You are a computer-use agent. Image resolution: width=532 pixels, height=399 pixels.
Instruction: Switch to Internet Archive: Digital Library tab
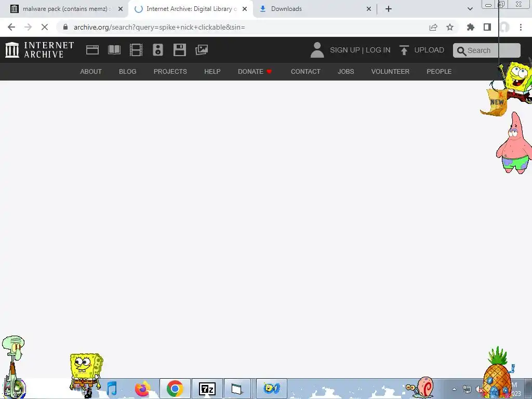(x=191, y=9)
